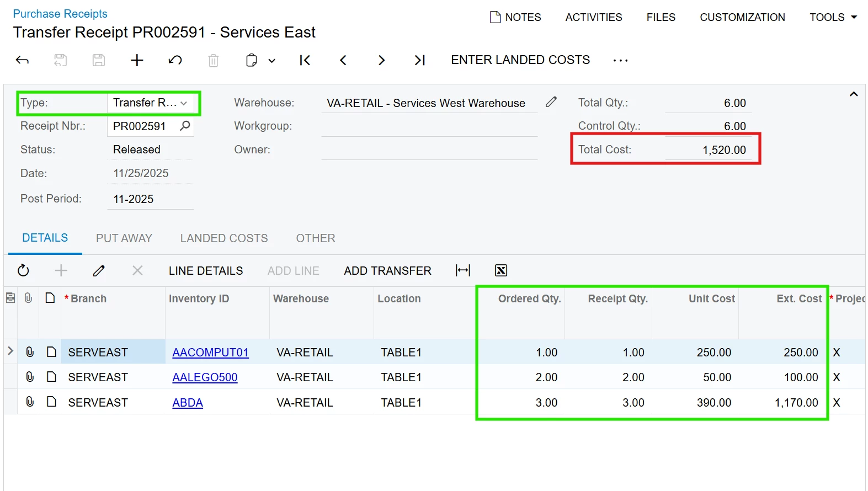Click Unit Cost cell 390.00
The height and width of the screenshot is (491, 868).
click(x=695, y=403)
